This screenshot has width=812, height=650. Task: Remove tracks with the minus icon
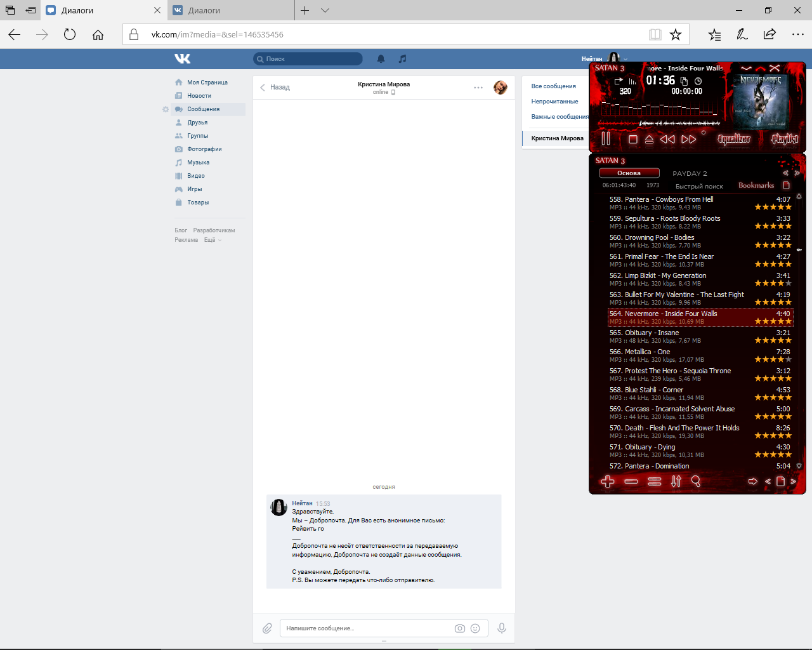click(631, 482)
